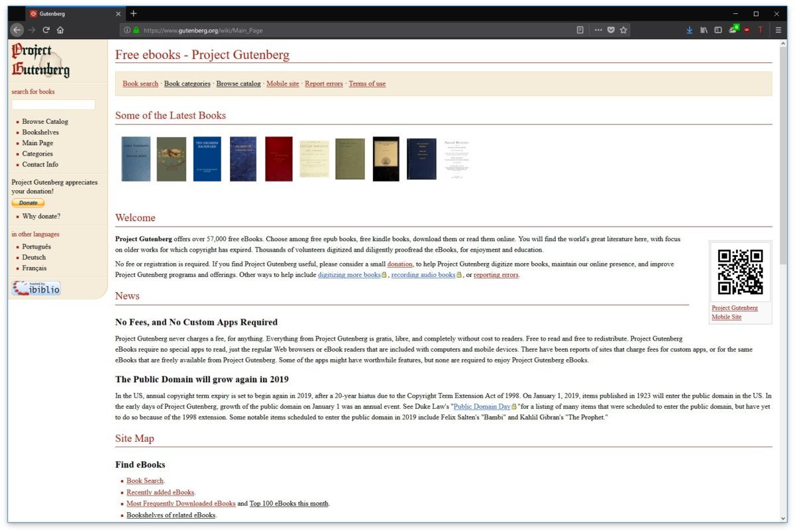Close the Gutenberg tab
The image size is (795, 532).
pyautogui.click(x=119, y=14)
